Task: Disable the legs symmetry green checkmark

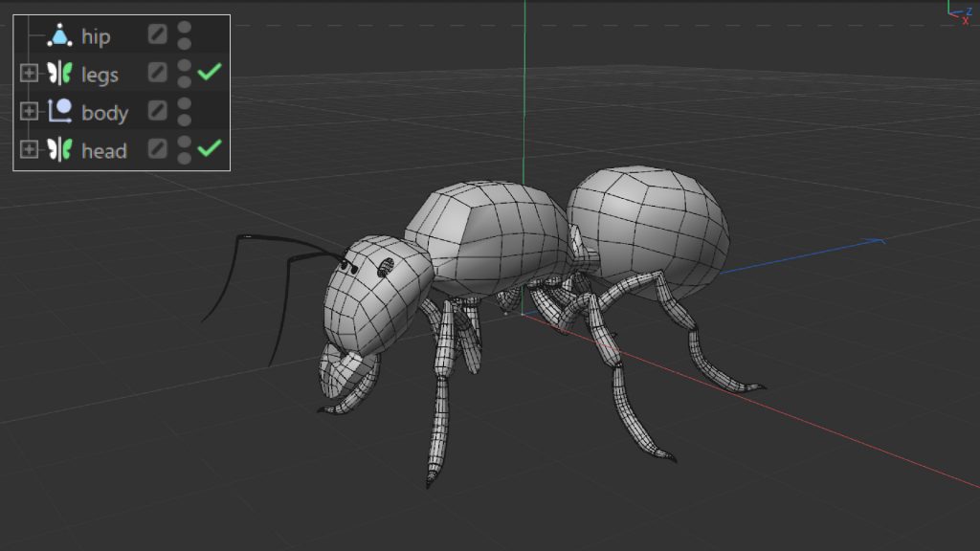Action: click(209, 72)
